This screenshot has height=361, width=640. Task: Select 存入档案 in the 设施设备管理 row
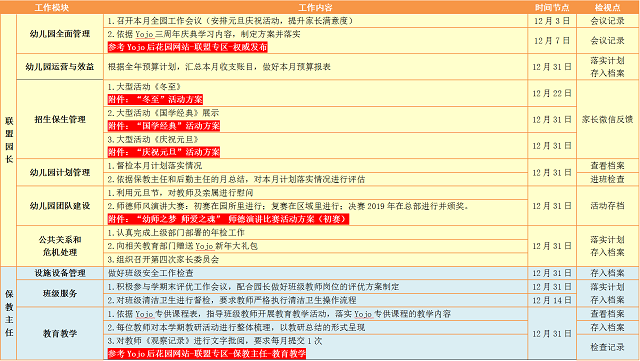(x=608, y=273)
